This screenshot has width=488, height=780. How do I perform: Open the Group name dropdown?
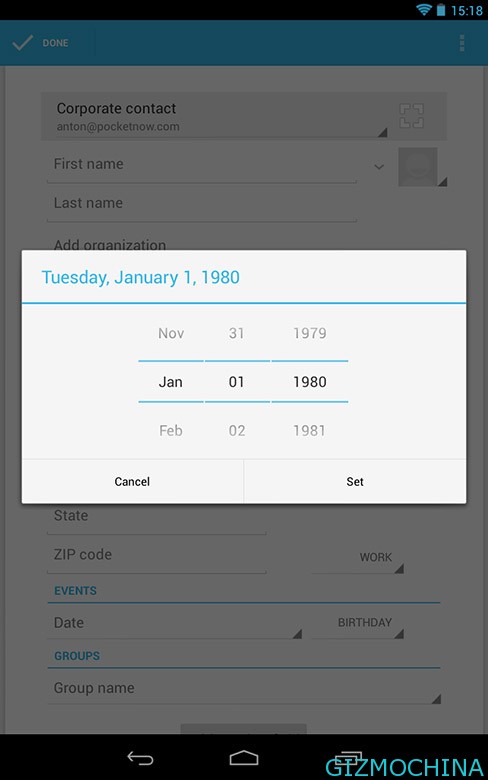[x=244, y=688]
